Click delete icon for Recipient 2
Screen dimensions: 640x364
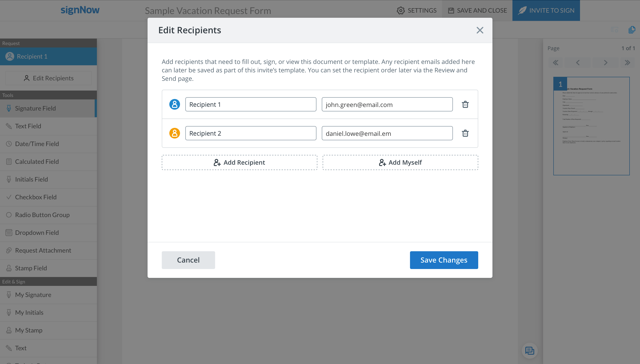point(465,133)
